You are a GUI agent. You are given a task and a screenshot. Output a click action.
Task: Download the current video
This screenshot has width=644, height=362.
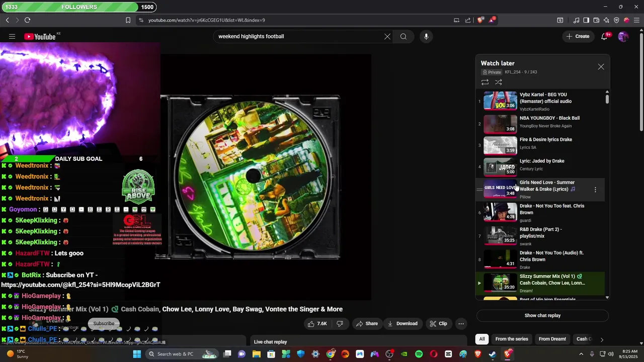[x=403, y=324]
